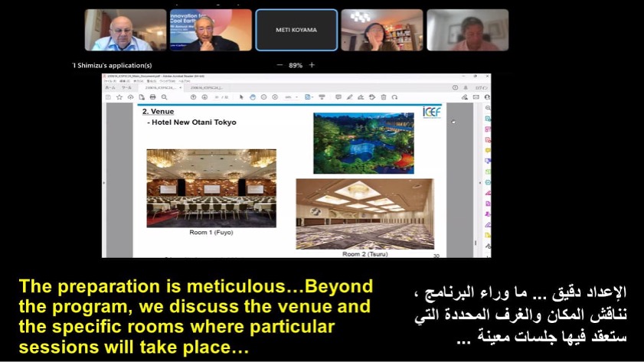
Task: Open the Acrobat help question mark icon
Action: pos(455,88)
